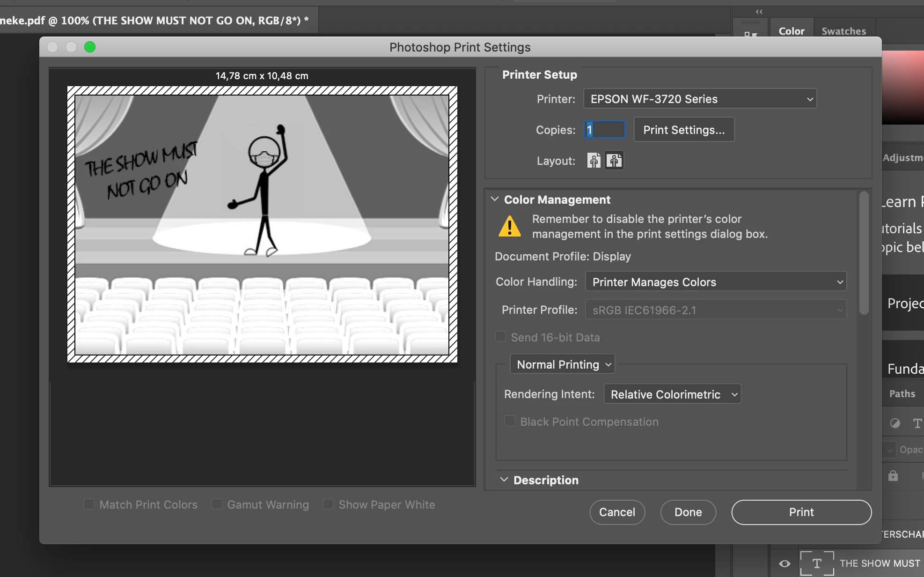The height and width of the screenshot is (577, 924).
Task: Select landscape layout orientation icon
Action: point(614,161)
